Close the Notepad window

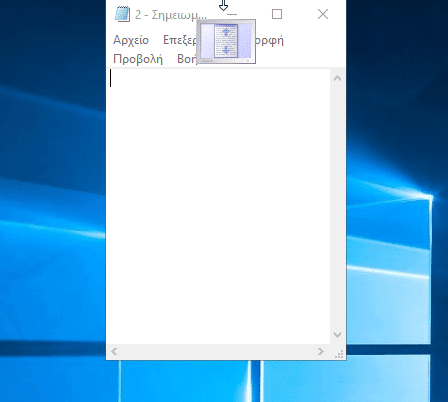click(x=323, y=14)
